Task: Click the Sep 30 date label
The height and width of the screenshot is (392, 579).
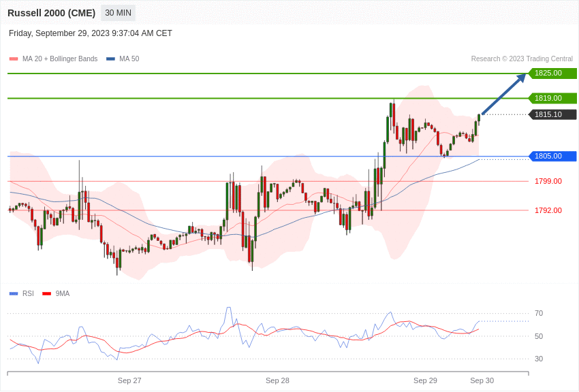Action: (x=482, y=380)
